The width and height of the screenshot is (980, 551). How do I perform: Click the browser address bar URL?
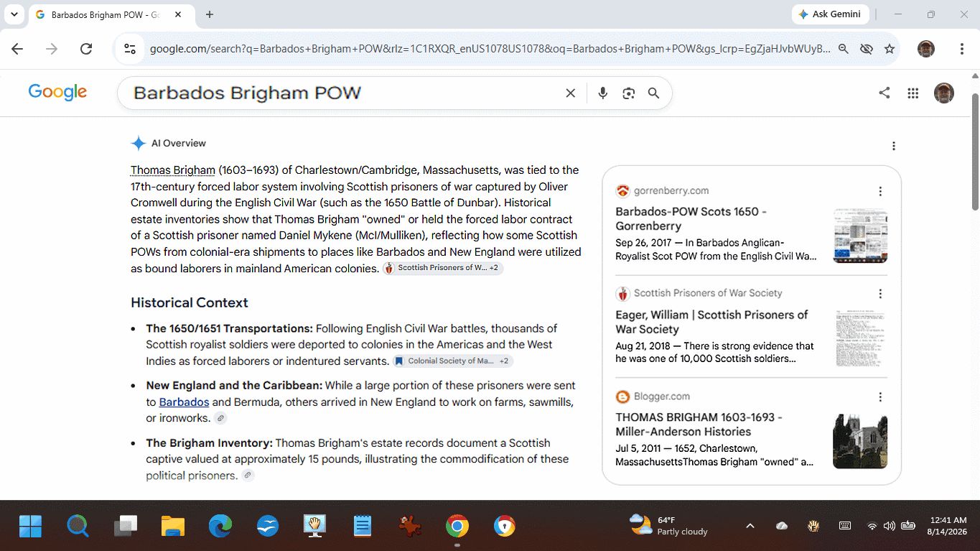click(490, 49)
